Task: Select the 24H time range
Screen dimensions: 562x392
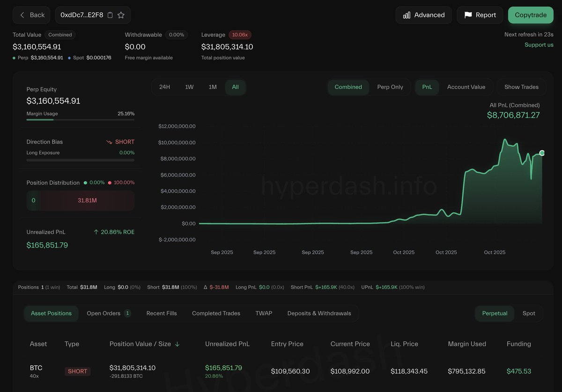Action: click(164, 87)
